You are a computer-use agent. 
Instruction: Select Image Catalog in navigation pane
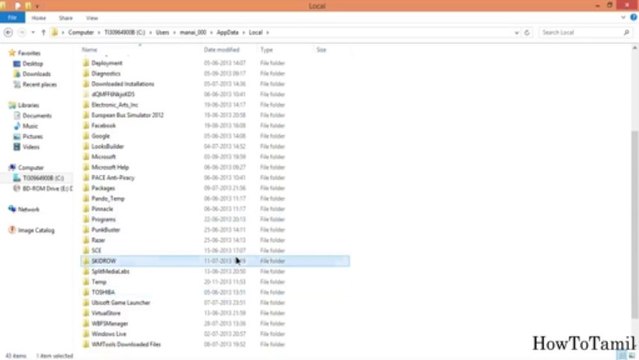click(x=36, y=230)
